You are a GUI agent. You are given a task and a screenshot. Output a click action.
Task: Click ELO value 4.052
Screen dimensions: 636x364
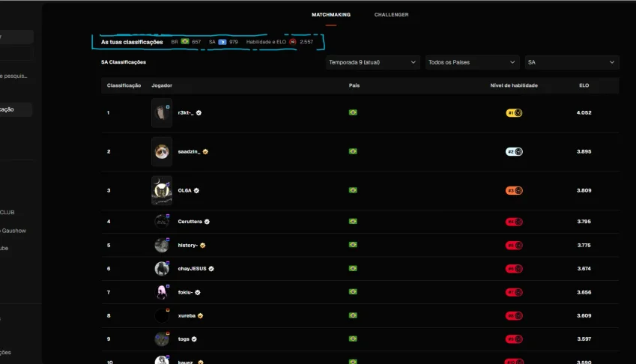tap(584, 112)
